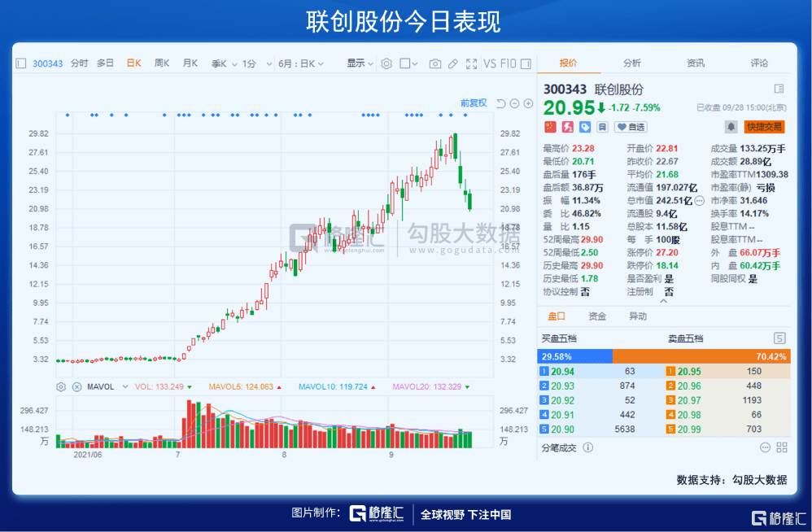Viewport: 812px width, 532px height.
Task: Select the 周K chart period
Action: point(162,63)
